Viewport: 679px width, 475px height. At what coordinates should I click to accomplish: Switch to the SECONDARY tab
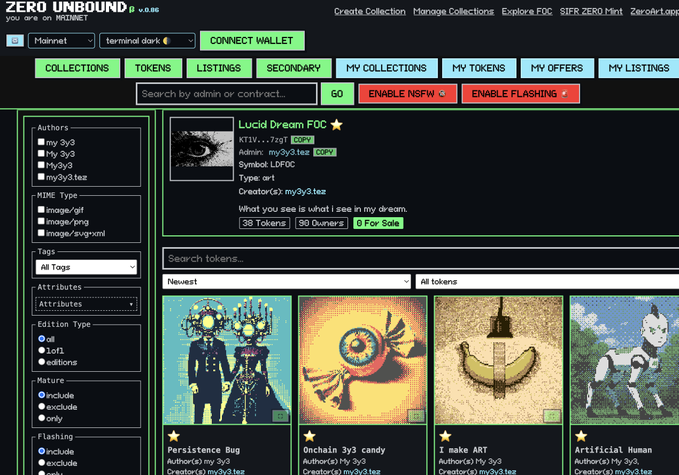click(x=294, y=68)
